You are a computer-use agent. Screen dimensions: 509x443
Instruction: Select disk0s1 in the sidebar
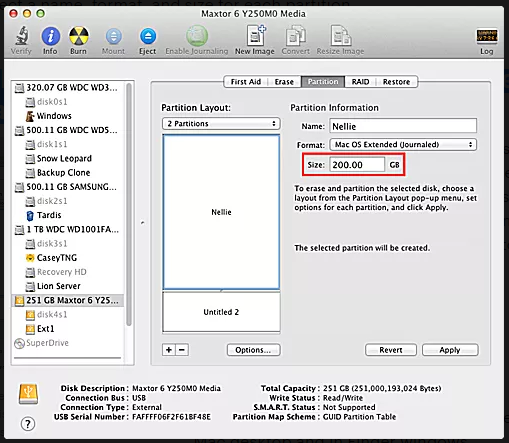pos(47,102)
